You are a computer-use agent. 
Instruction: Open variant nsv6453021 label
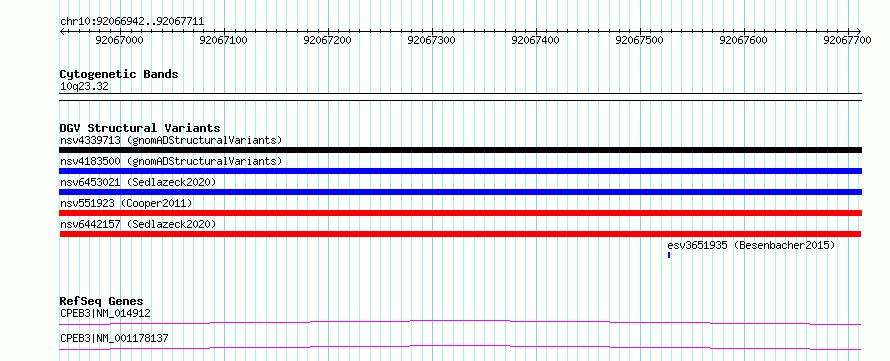click(138, 182)
